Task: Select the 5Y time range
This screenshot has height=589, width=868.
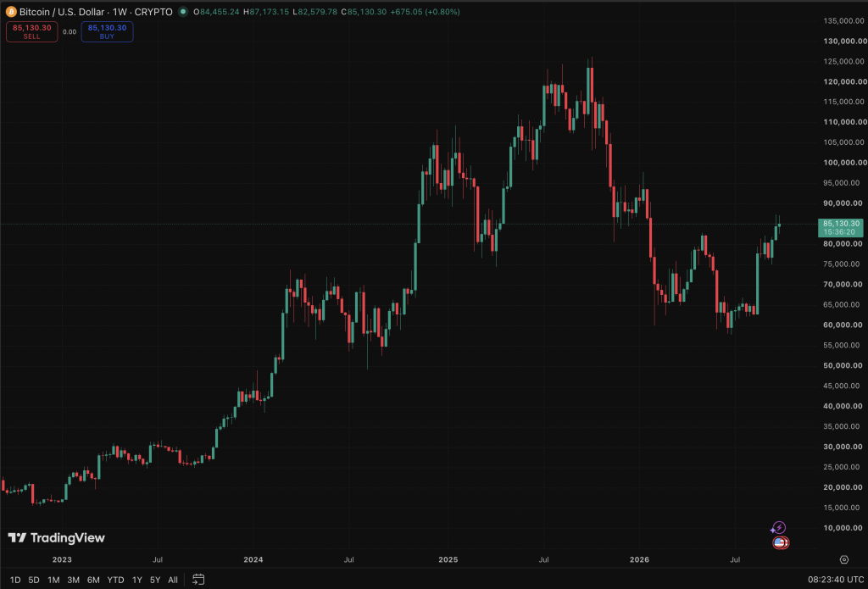Action: point(155,580)
